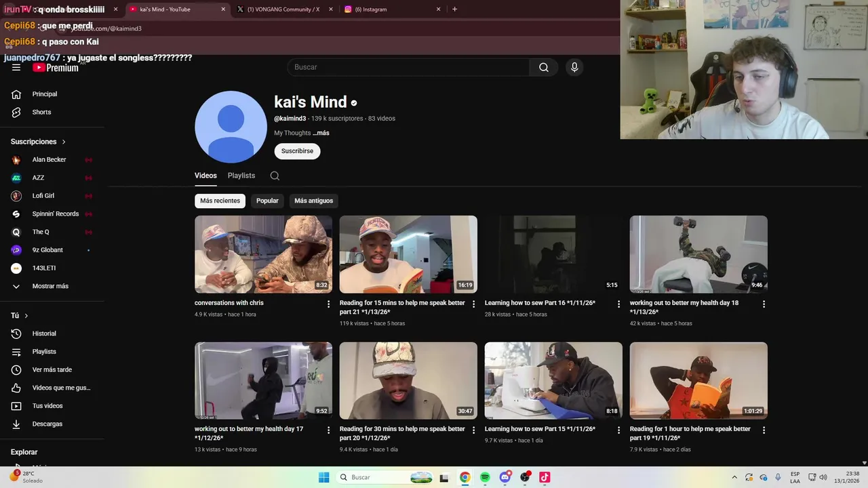The image size is (868, 488).
Task: Open working out day 18 video title
Action: pos(684,307)
